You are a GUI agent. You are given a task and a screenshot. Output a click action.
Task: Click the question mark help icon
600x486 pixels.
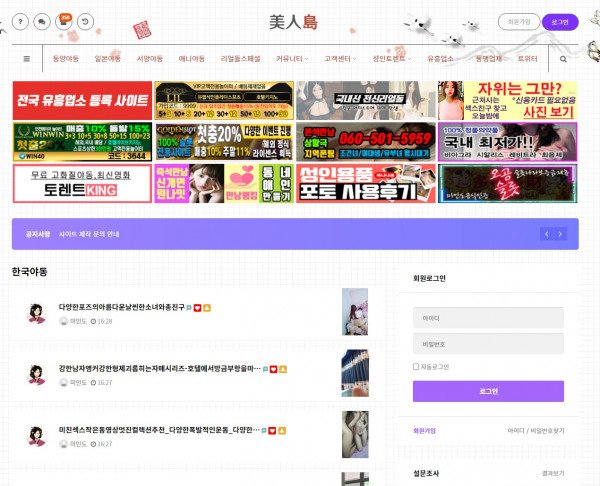(22, 21)
